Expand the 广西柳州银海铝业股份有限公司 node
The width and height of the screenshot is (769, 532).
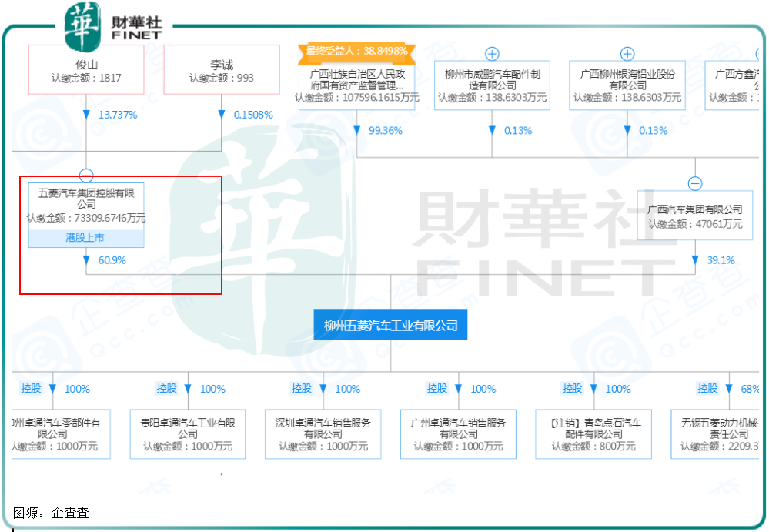point(627,54)
